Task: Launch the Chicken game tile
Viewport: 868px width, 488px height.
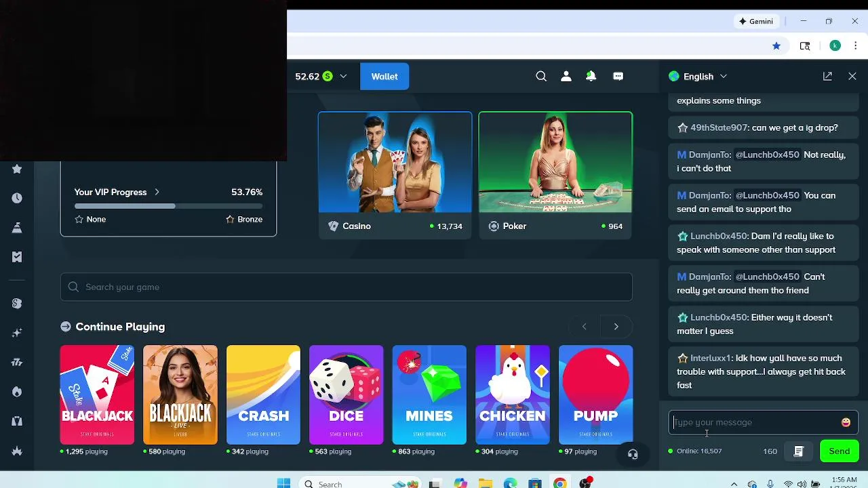Action: pos(513,395)
